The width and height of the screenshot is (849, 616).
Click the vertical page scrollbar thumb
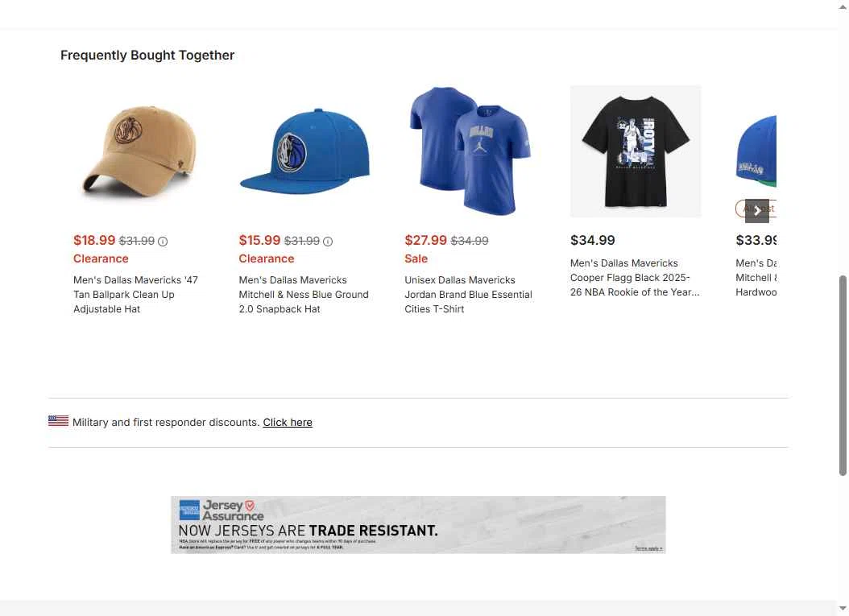[843, 376]
